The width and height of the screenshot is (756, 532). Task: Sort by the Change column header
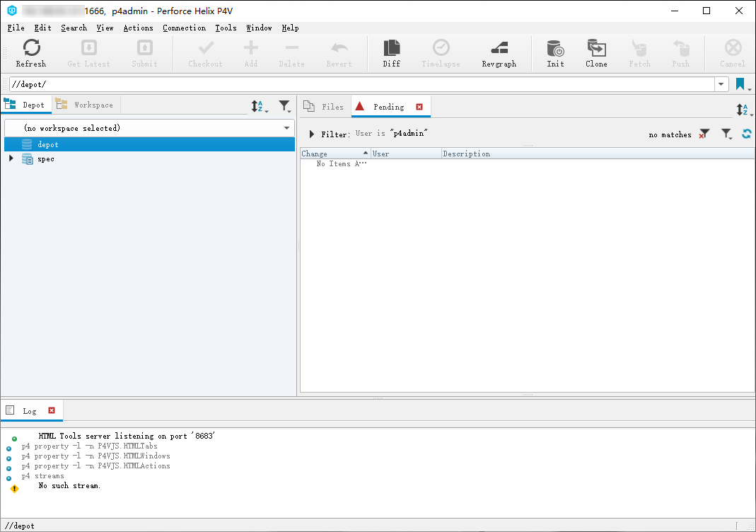tap(335, 154)
